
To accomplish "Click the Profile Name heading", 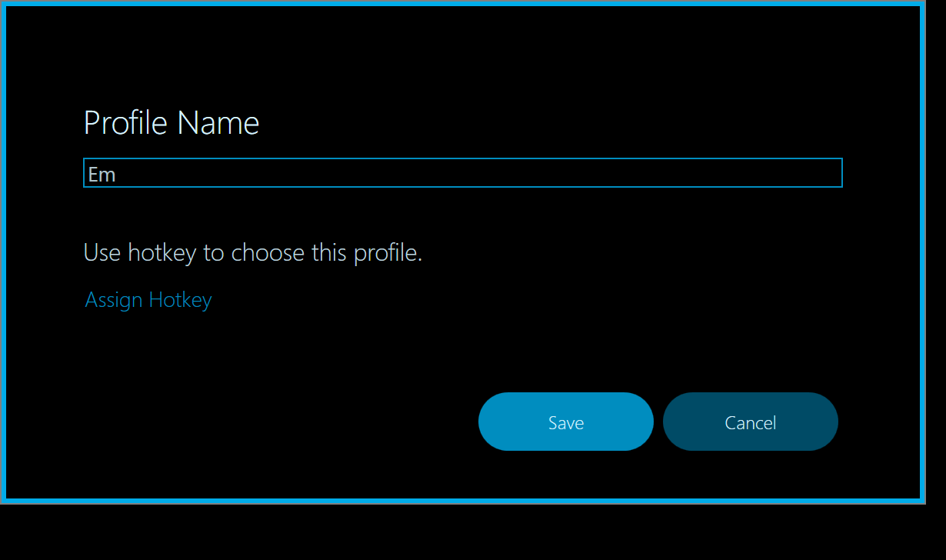I will (172, 122).
